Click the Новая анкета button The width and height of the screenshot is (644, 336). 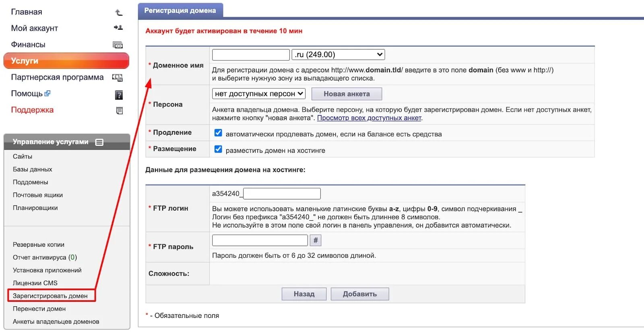click(347, 94)
